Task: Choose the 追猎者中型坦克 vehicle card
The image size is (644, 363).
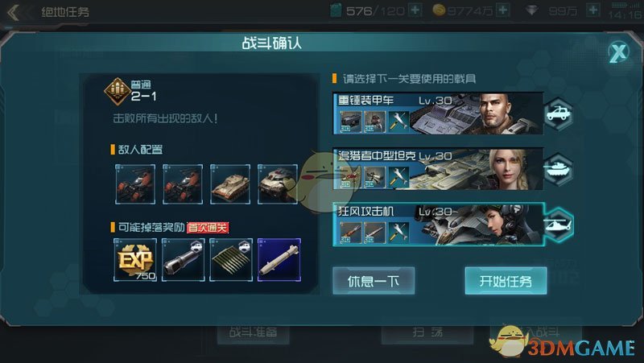Action: tap(438, 169)
